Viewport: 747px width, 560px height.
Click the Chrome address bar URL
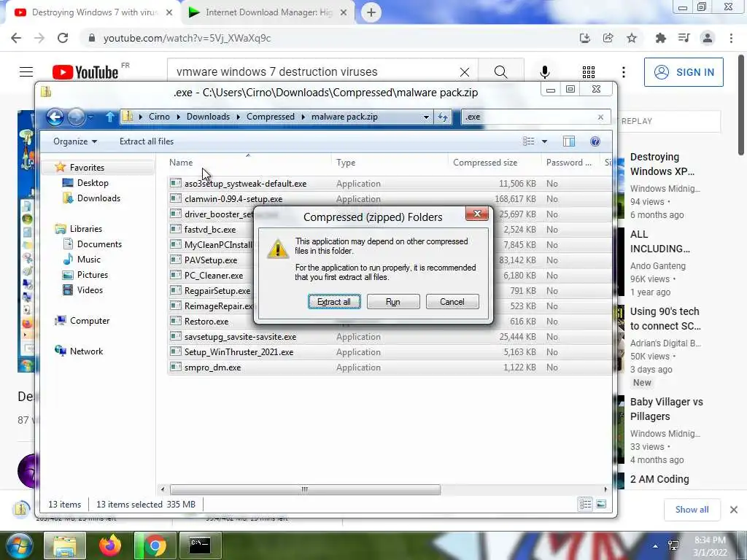tap(187, 38)
